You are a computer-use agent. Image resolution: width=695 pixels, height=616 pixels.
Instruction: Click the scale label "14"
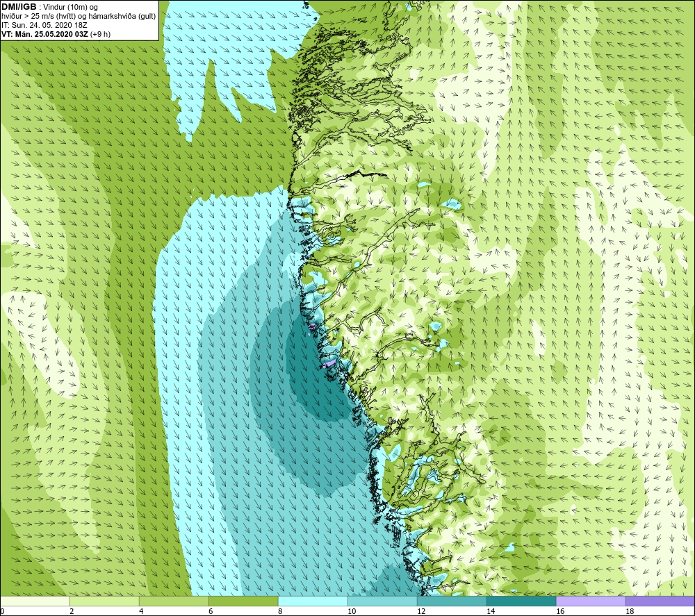tap(491, 611)
